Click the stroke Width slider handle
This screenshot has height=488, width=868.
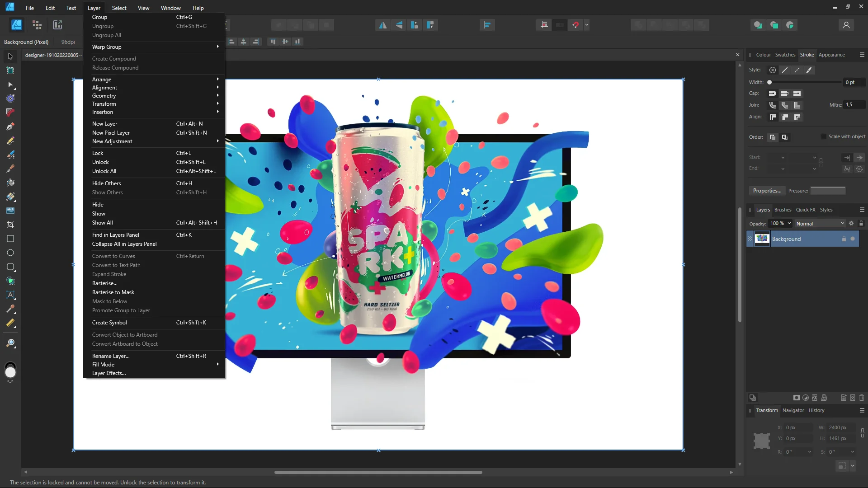[769, 82]
